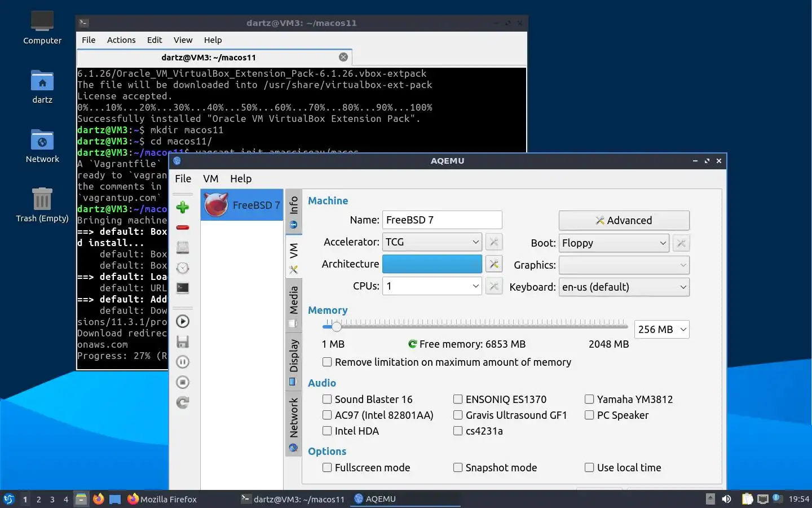This screenshot has width=812, height=508.
Task: Open terminal Edit menu
Action: point(155,40)
